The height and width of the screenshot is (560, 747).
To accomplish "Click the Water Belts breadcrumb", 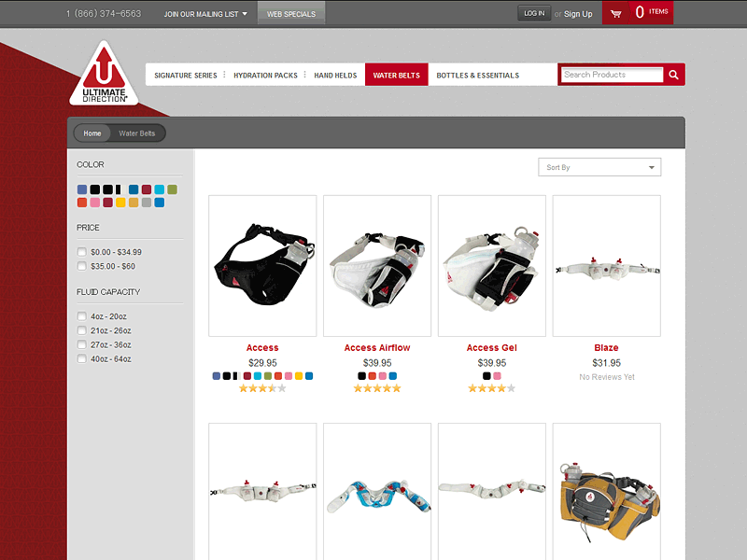I will tap(136, 133).
